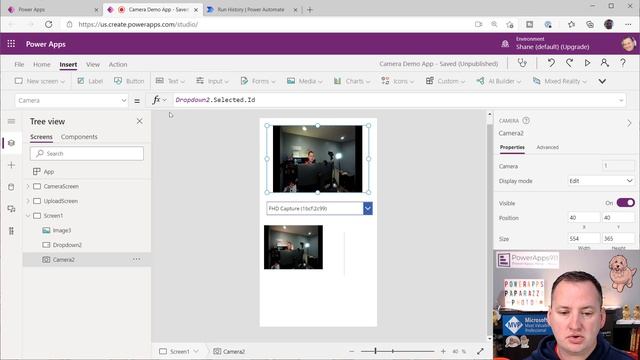
Task: Close the Tree view panel
Action: click(x=140, y=121)
